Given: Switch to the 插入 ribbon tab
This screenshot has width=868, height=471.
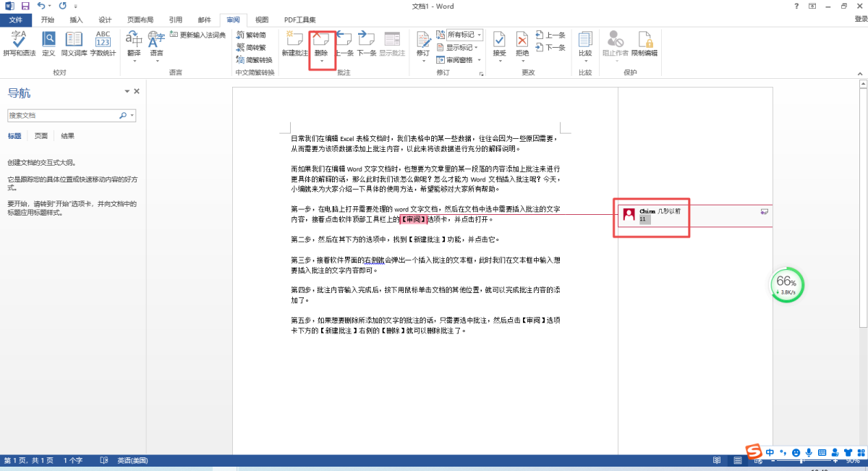Looking at the screenshot, I should coord(76,20).
